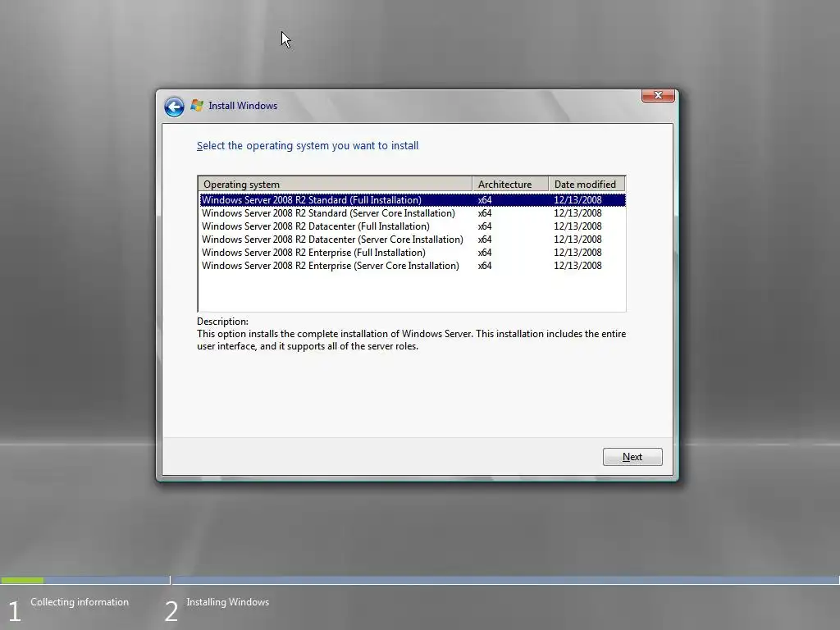The image size is (840, 630).
Task: Pick Windows Server 2008 R2 Enterprise (Server Core Installation)
Action: (413, 266)
